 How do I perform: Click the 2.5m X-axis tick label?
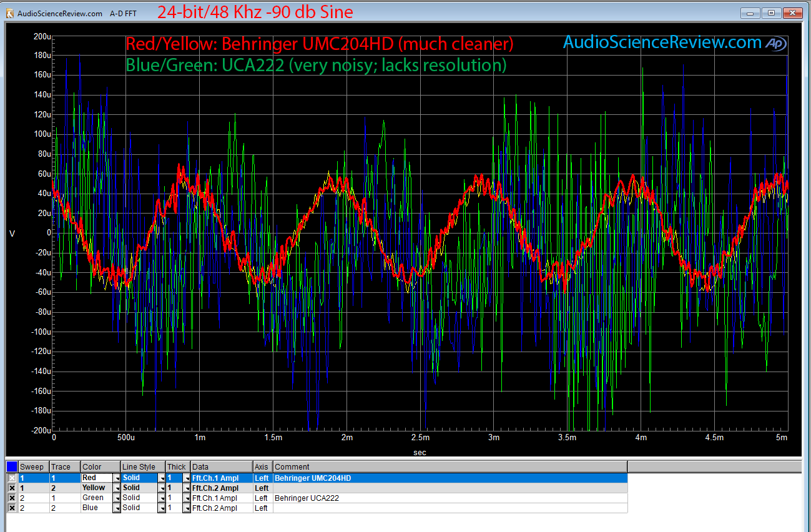(421, 438)
